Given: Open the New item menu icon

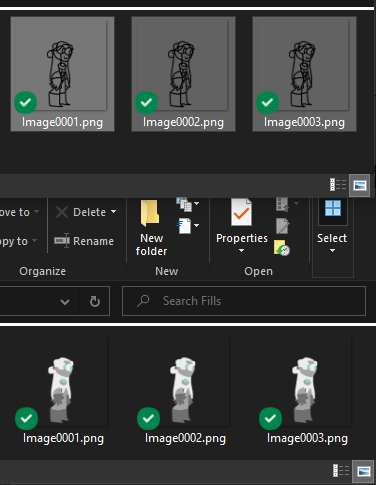Looking at the screenshot, I should (183, 204).
